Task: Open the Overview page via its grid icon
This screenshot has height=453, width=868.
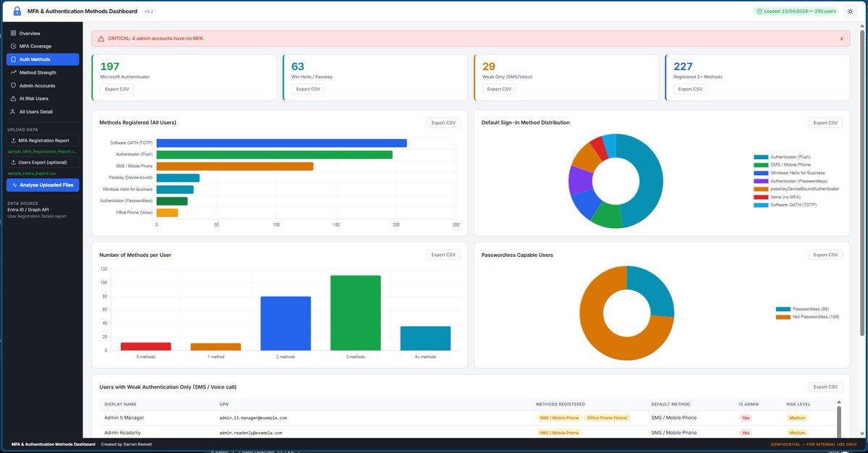Action: 13,33
